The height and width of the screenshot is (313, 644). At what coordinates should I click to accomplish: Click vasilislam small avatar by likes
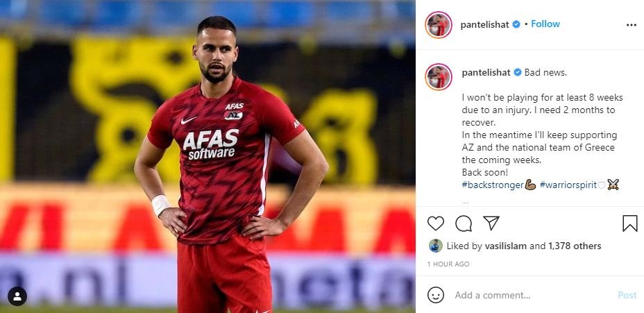[436, 246]
